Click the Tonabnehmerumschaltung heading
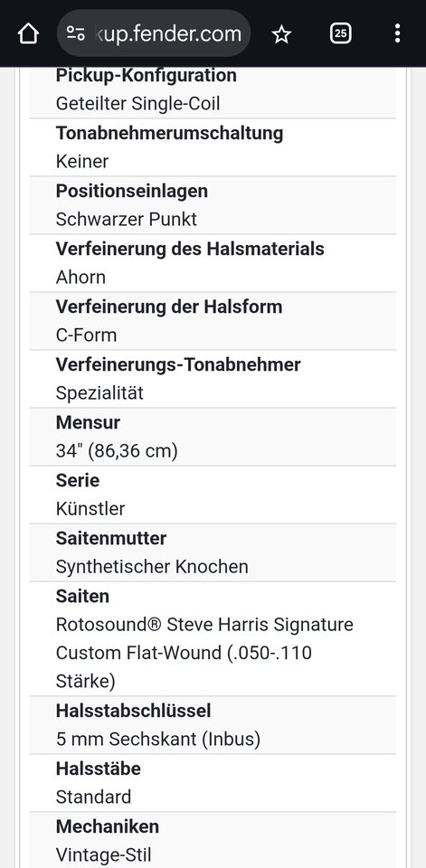 [169, 134]
